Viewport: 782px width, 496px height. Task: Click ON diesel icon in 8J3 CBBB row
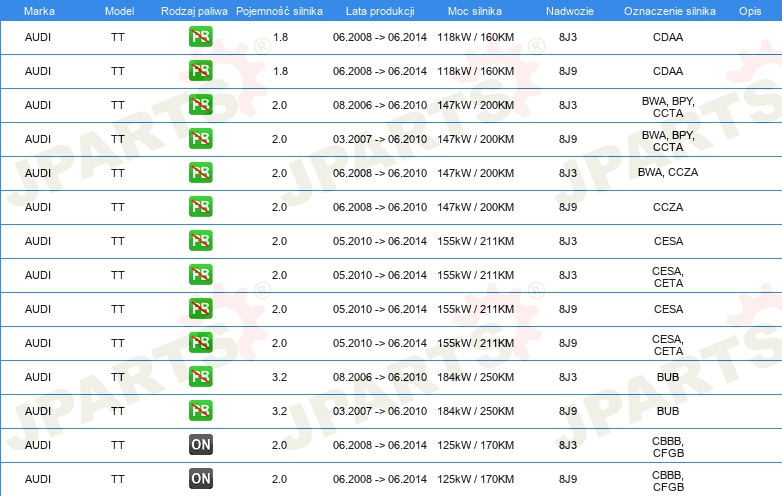(x=200, y=445)
